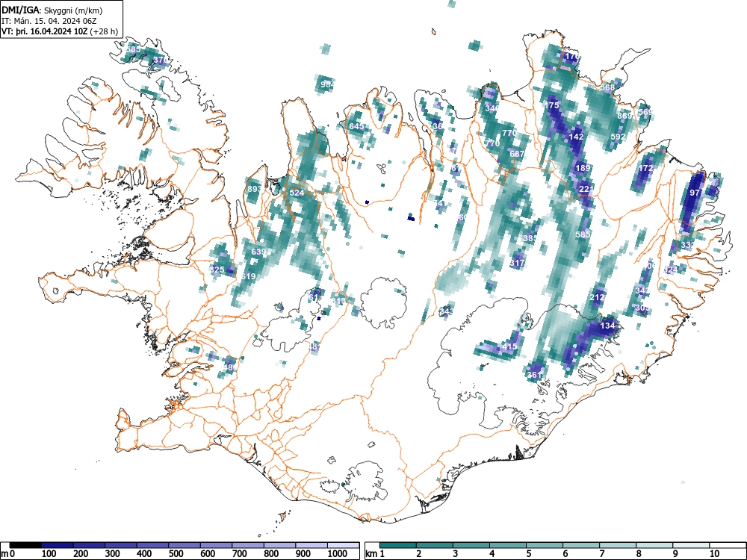Click the visibility value 893 on the map
Image resolution: width=747 pixels, height=560 pixels.
[255, 189]
